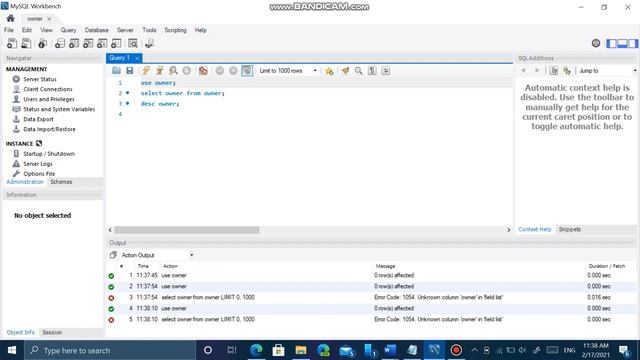Click the taskbar search box

[x=110, y=350]
